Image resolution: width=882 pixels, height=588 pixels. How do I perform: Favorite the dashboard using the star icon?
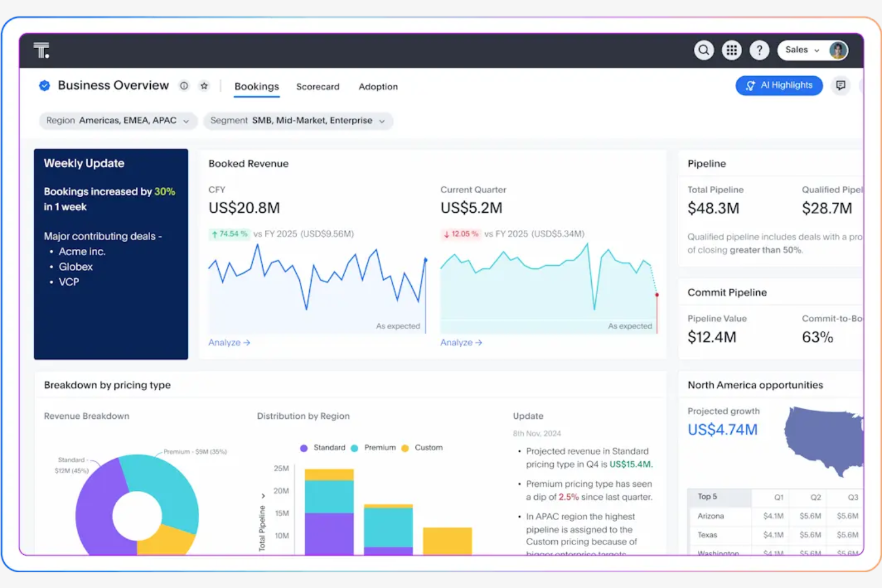coord(204,86)
